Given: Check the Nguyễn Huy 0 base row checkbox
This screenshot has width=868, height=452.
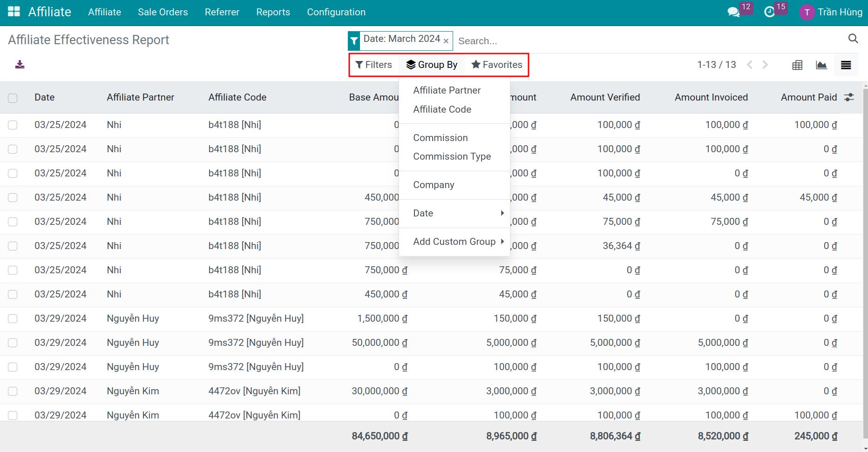Looking at the screenshot, I should (13, 367).
